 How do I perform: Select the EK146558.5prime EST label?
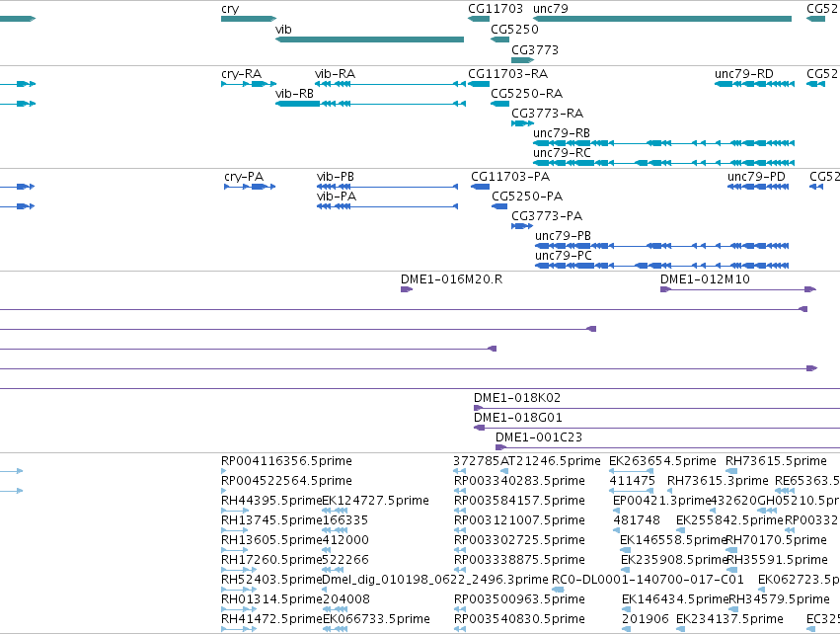coord(673,540)
